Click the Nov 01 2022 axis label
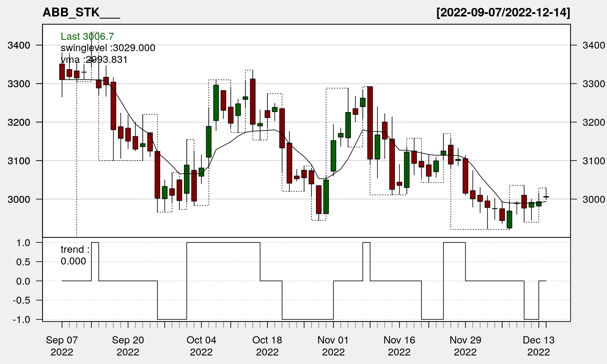This screenshot has width=607, height=364. [333, 346]
